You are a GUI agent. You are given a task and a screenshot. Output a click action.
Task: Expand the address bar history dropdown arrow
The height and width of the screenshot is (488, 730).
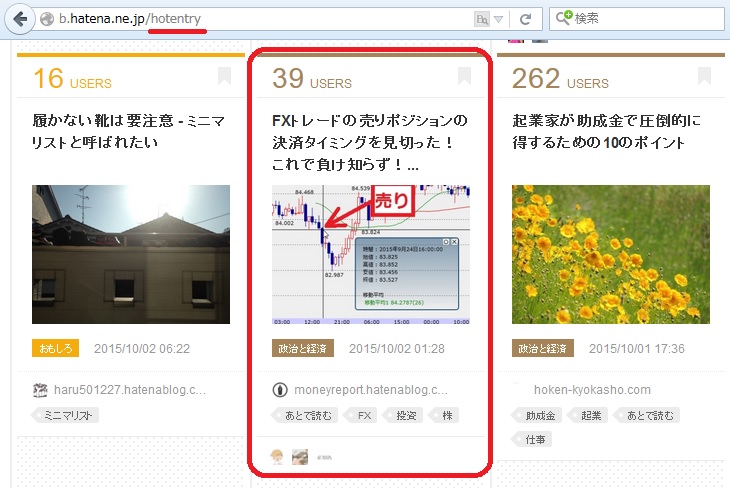pyautogui.click(x=498, y=20)
